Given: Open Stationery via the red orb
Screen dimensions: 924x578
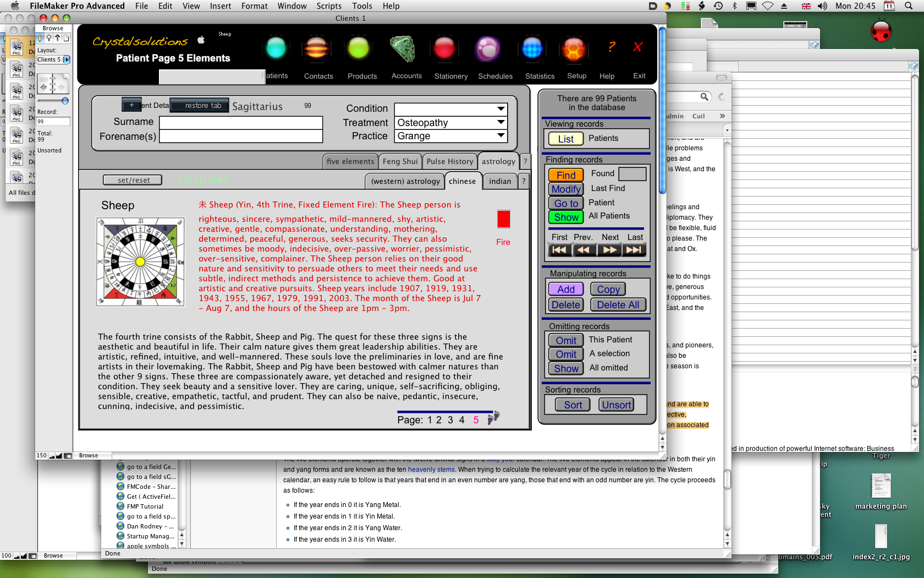Looking at the screenshot, I should 444,48.
